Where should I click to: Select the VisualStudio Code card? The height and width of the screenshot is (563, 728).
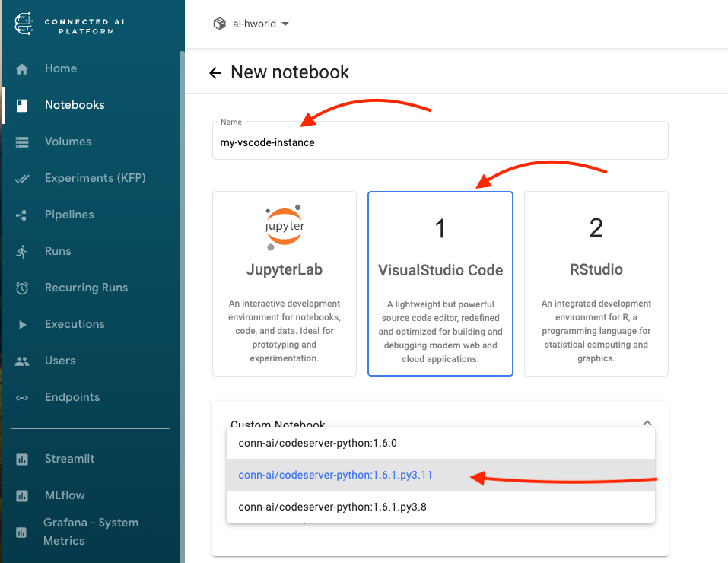click(440, 283)
